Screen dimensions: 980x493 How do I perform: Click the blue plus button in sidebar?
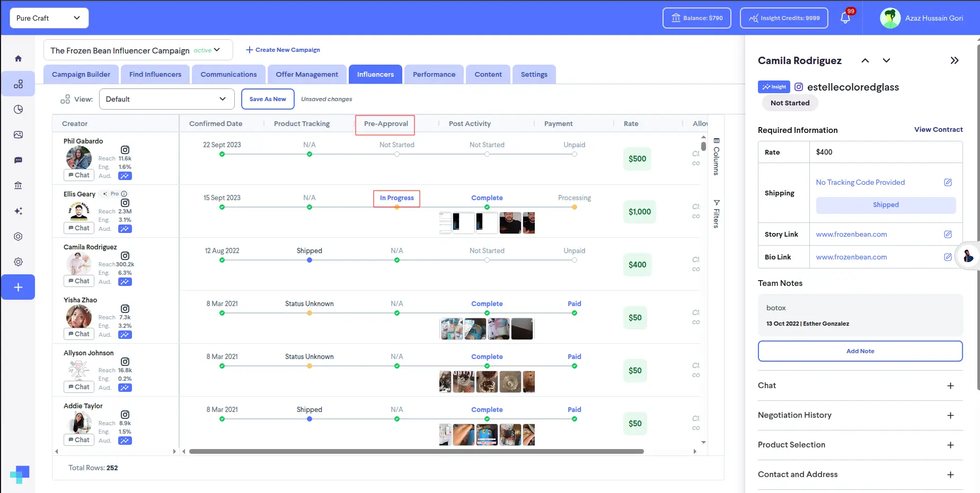pyautogui.click(x=18, y=287)
